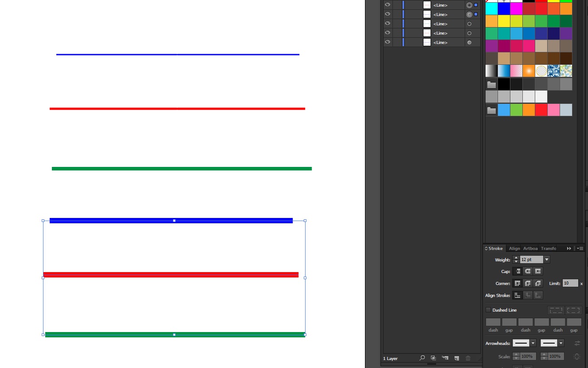
Task: Click Make/Release Clipping Mask icon
Action: point(433,358)
